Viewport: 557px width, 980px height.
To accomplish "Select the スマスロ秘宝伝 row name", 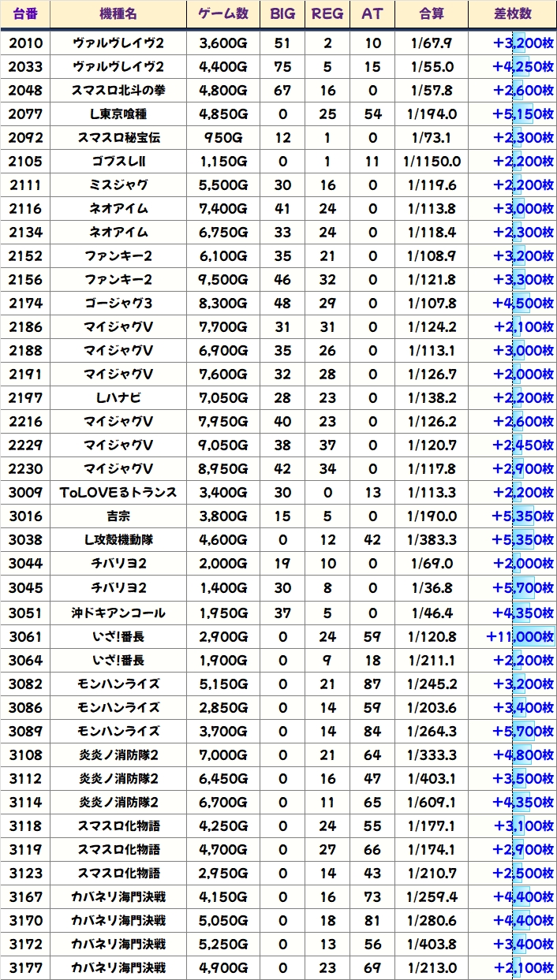I will click(x=118, y=137).
